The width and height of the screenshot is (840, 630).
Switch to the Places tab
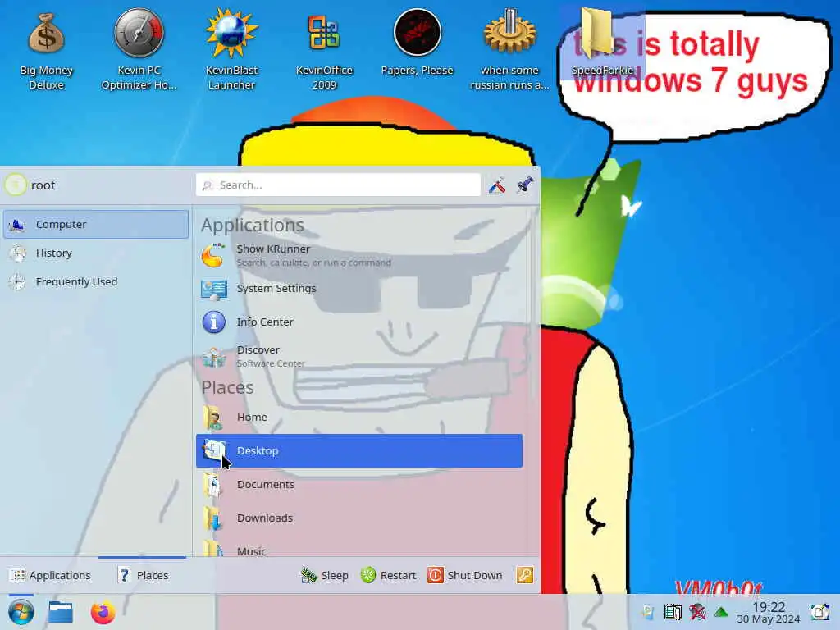point(143,575)
